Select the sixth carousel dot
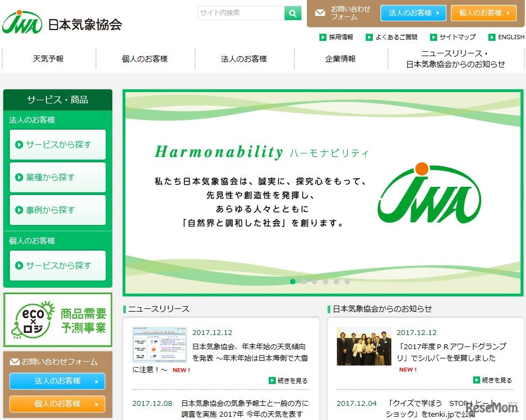 click(347, 282)
